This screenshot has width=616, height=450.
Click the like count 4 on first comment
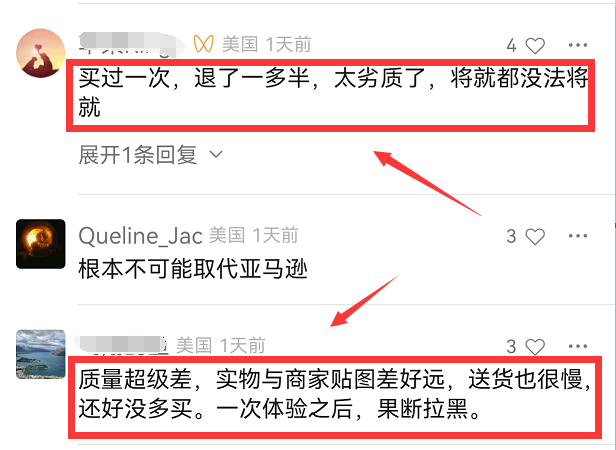pyautogui.click(x=511, y=46)
